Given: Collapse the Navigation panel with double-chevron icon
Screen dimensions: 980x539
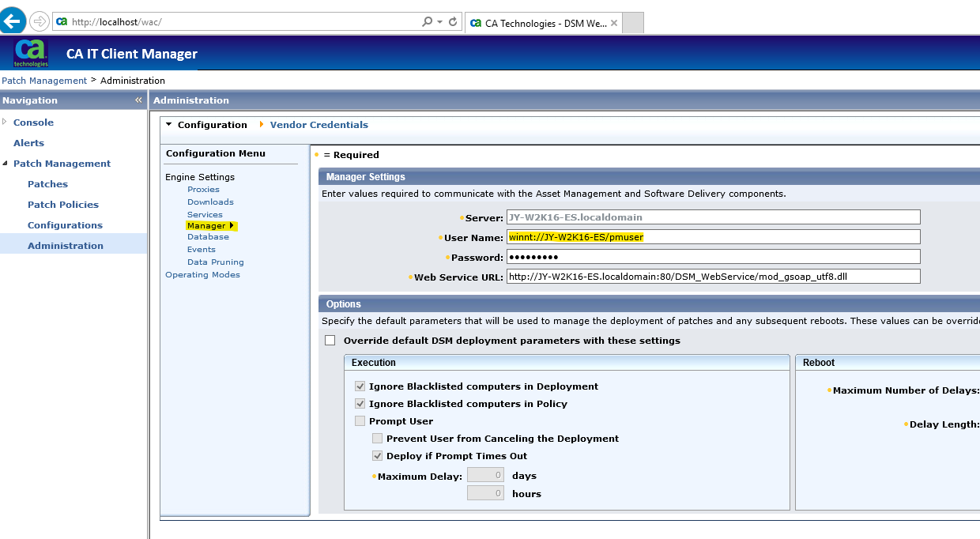Looking at the screenshot, I should tap(138, 100).
